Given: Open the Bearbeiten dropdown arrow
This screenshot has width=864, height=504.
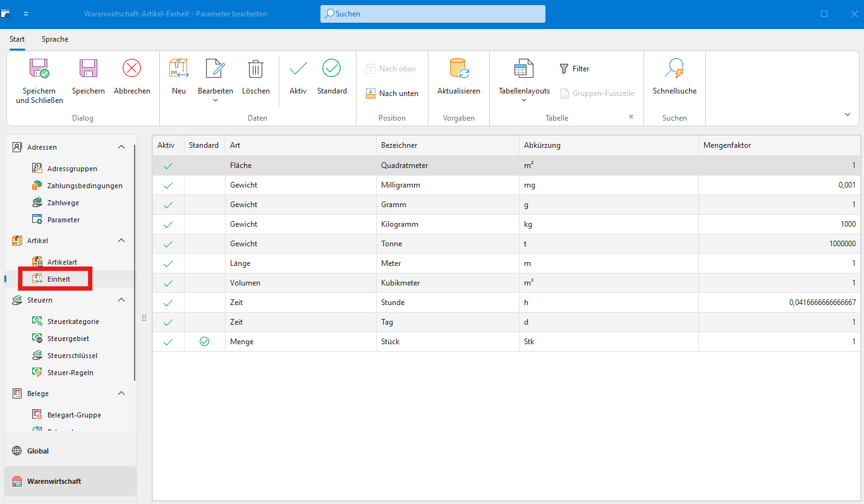Looking at the screenshot, I should point(215,100).
